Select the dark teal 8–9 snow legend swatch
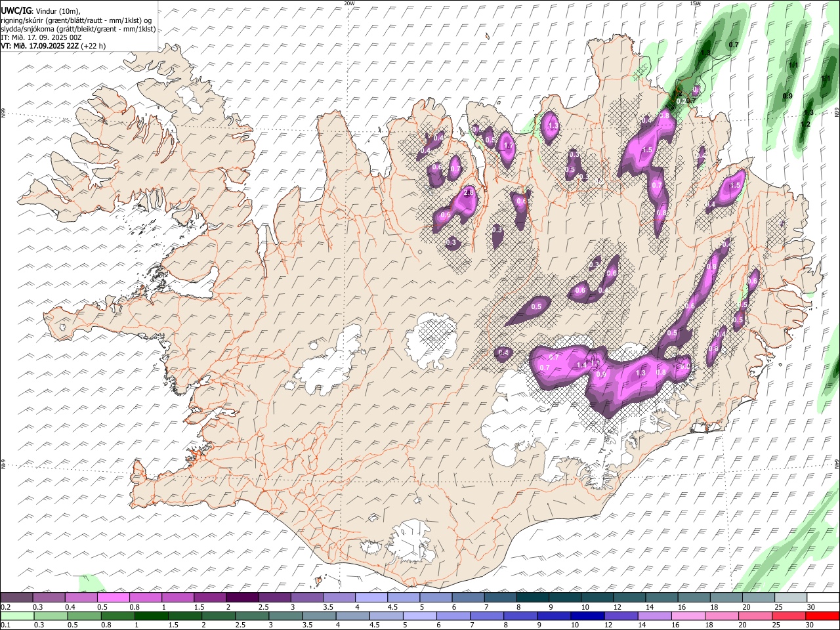840x630 pixels. pos(533,597)
